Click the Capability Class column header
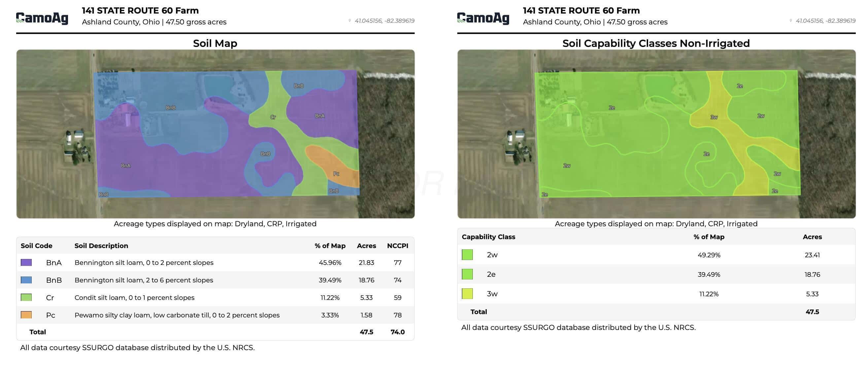Viewport: 868px width, 365px height. pyautogui.click(x=488, y=237)
